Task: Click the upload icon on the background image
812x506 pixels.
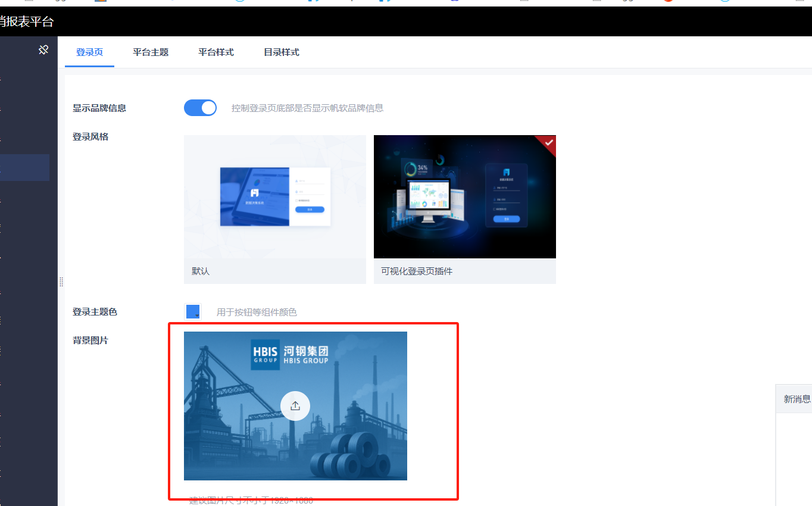Action: coord(295,406)
